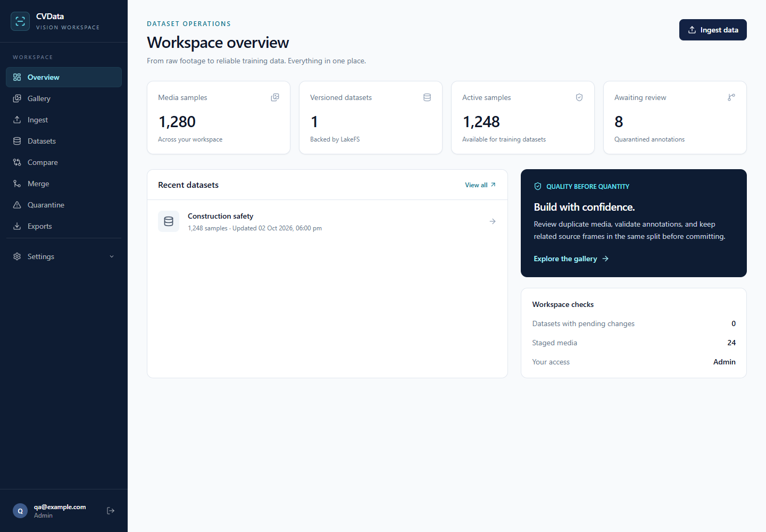Open the Datasets sidebar item

click(x=64, y=141)
